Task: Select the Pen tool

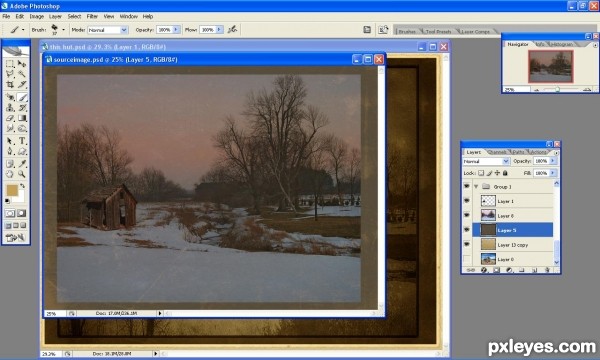Action: click(10, 151)
